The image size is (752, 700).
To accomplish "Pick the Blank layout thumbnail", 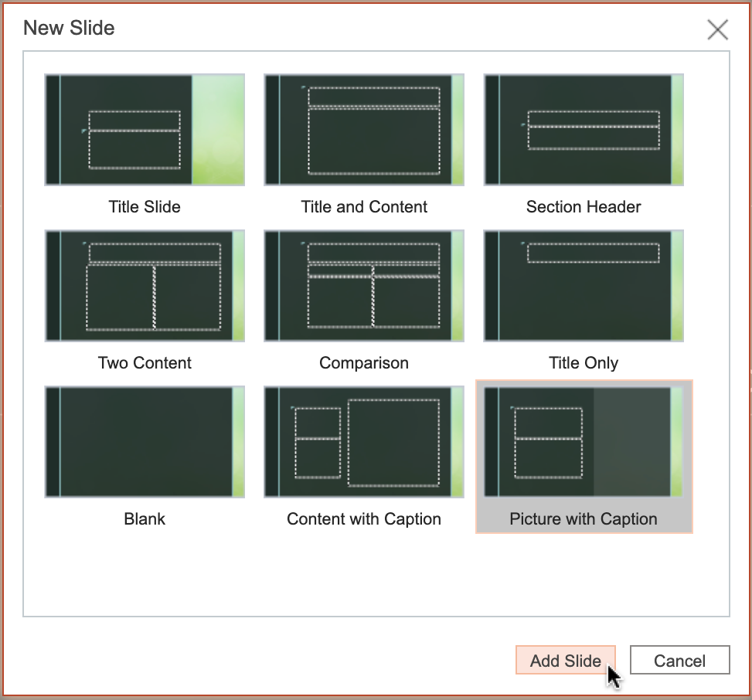I will [145, 442].
